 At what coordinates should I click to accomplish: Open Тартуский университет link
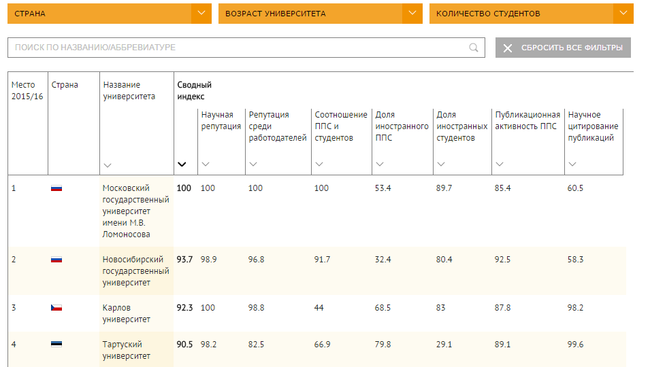[126, 350]
